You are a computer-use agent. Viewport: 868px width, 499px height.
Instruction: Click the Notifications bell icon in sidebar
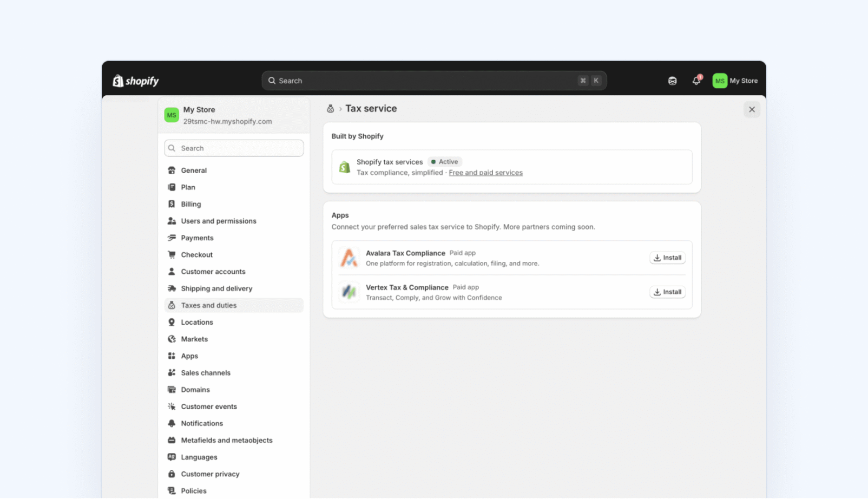[172, 423]
